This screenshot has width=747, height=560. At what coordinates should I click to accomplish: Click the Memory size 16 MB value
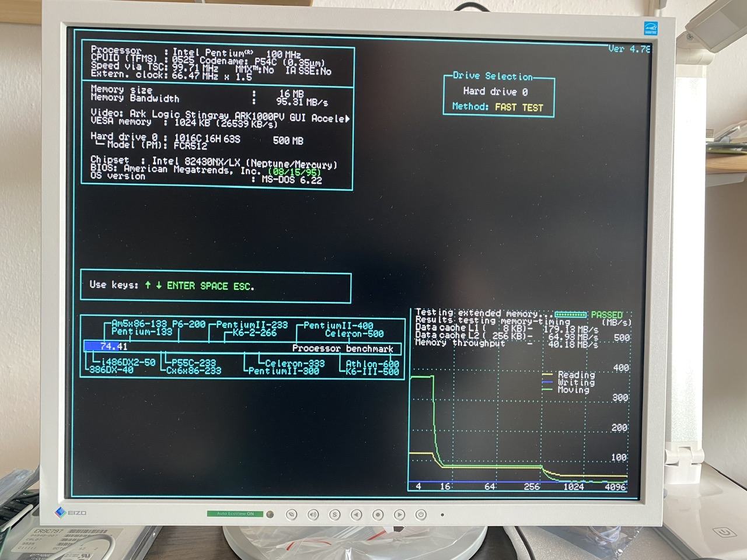click(x=291, y=93)
